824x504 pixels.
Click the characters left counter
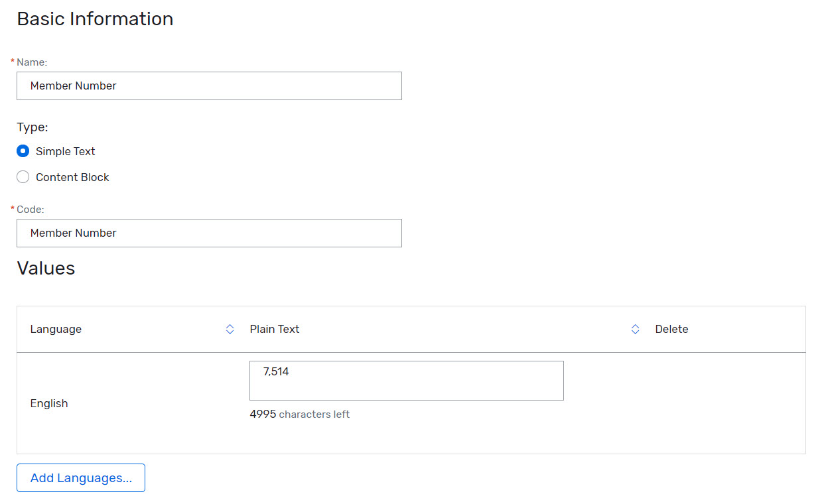pos(299,414)
